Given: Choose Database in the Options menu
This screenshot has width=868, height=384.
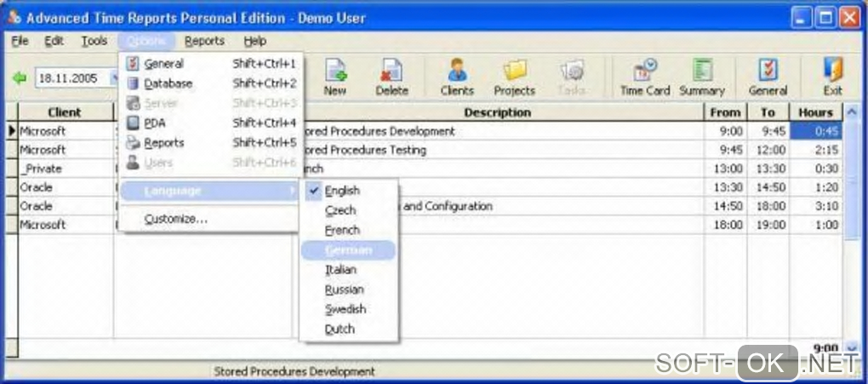Looking at the screenshot, I should click(x=211, y=83).
